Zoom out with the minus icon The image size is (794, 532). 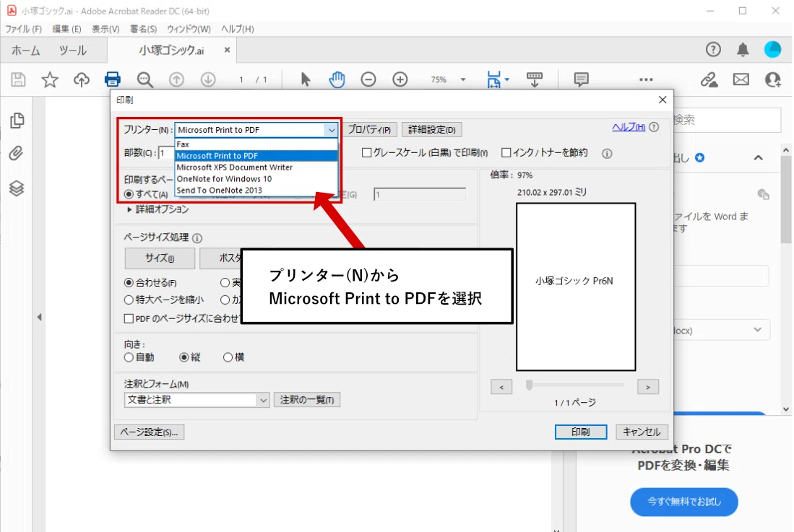point(368,79)
